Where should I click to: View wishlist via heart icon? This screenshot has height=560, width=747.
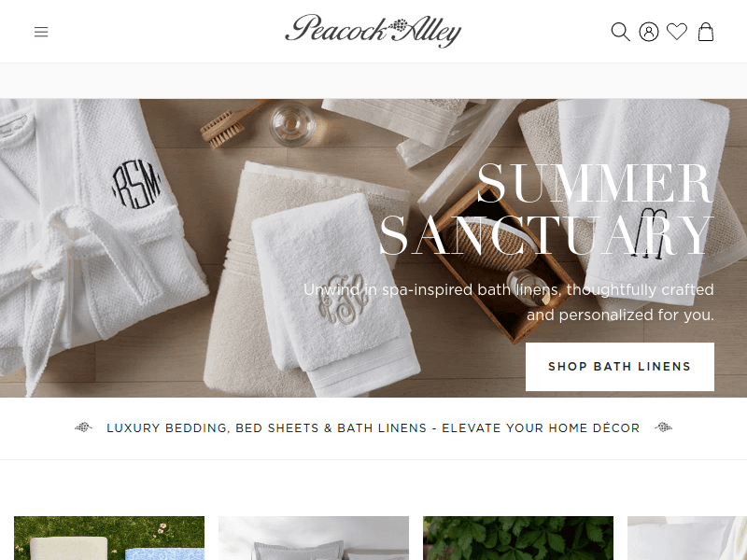[676, 32]
